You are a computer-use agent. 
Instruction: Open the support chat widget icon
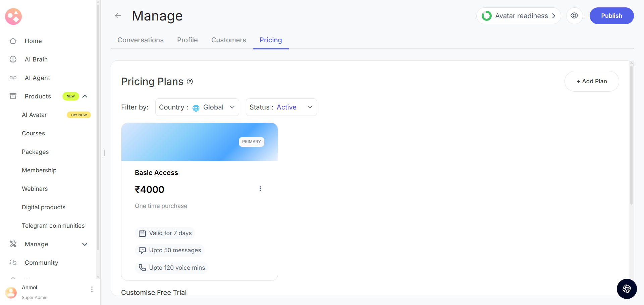coord(627,289)
